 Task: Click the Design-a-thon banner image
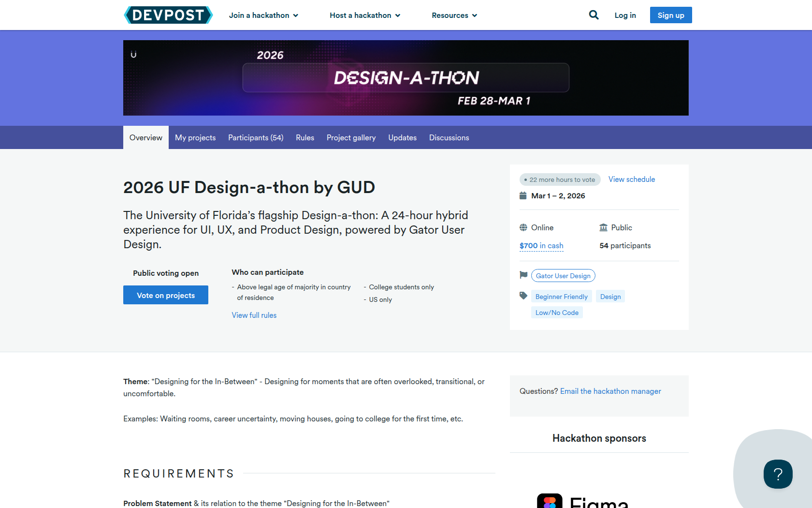(406, 78)
